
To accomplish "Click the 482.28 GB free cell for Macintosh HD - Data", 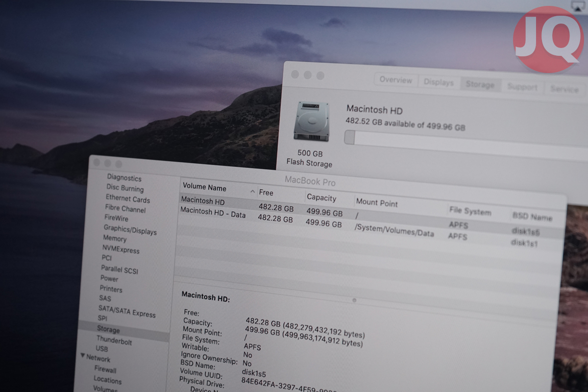I will click(x=275, y=219).
